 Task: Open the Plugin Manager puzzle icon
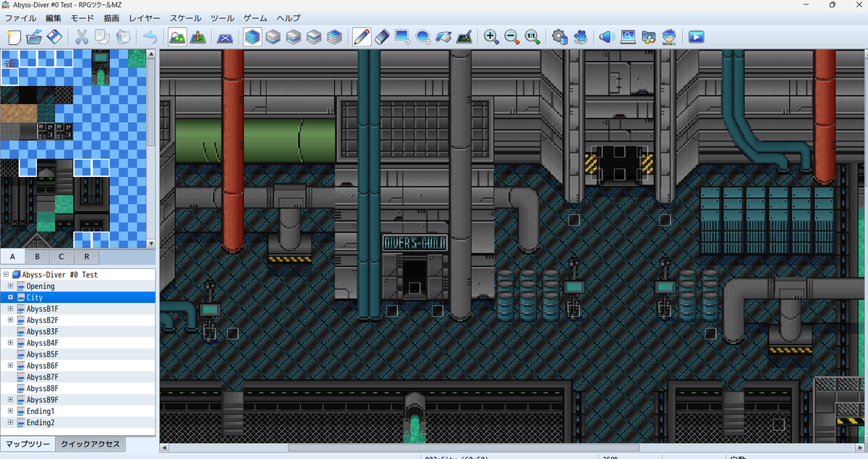580,37
